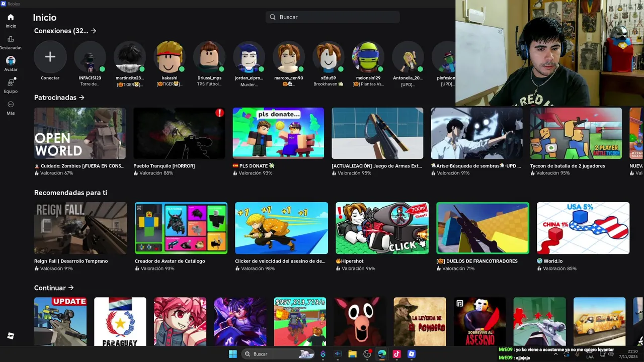Screen dimensions: 644x362
Task: Switch to Roblox taskbar icon
Action: tap(412, 354)
